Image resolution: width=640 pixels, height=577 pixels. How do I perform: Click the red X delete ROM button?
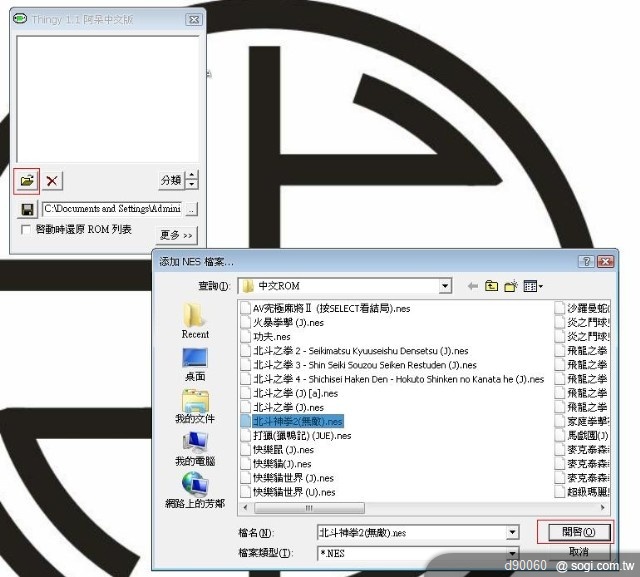pos(52,181)
